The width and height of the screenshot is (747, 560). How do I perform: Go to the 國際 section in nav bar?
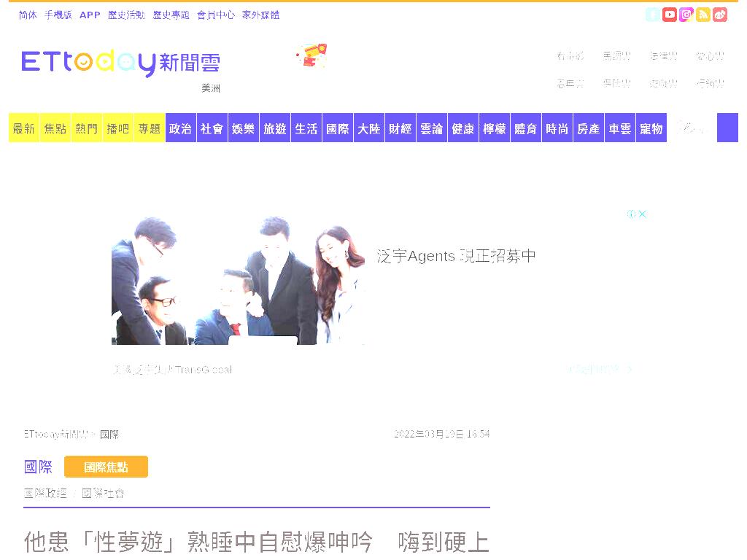pos(338,128)
